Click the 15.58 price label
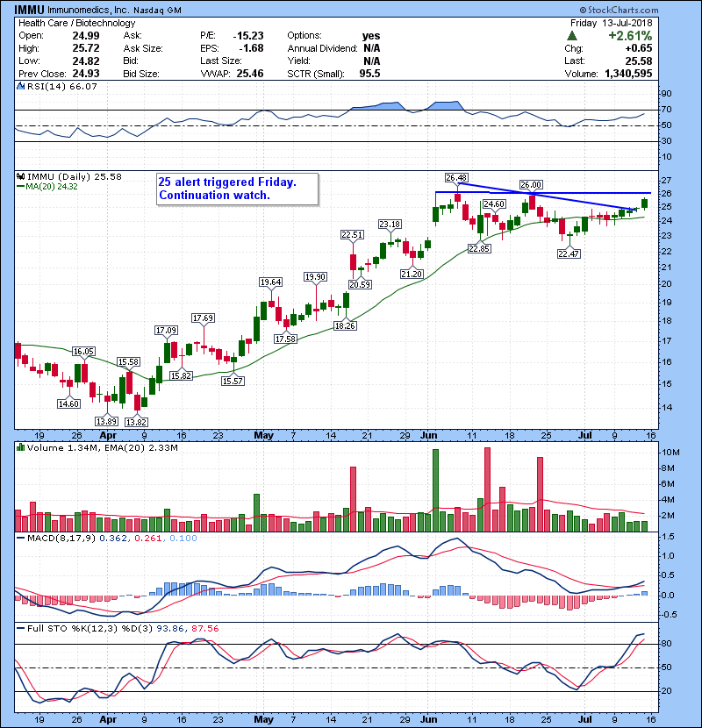 [128, 361]
